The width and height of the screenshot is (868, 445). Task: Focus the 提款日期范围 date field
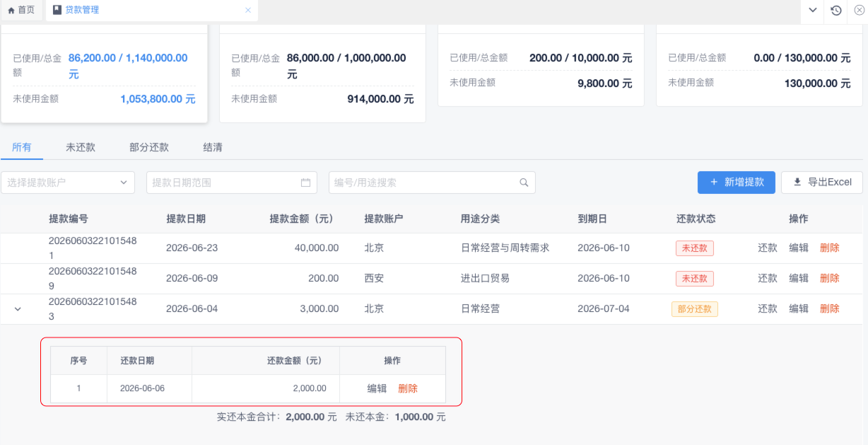click(231, 183)
